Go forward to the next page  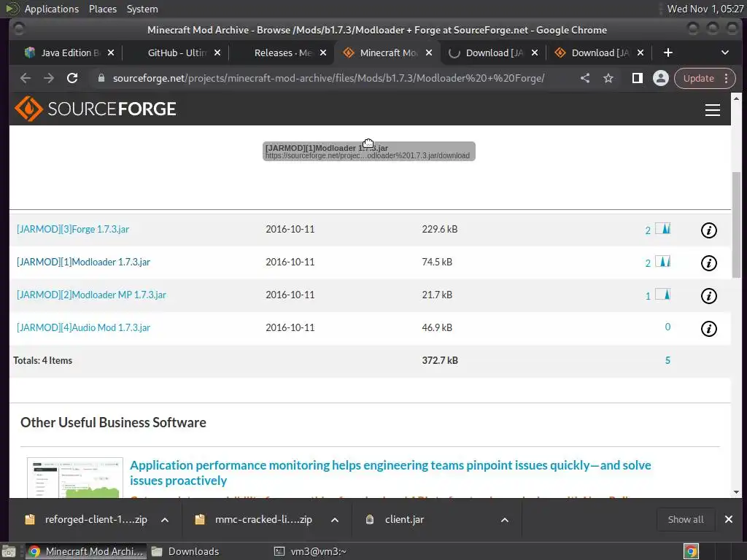49,78
